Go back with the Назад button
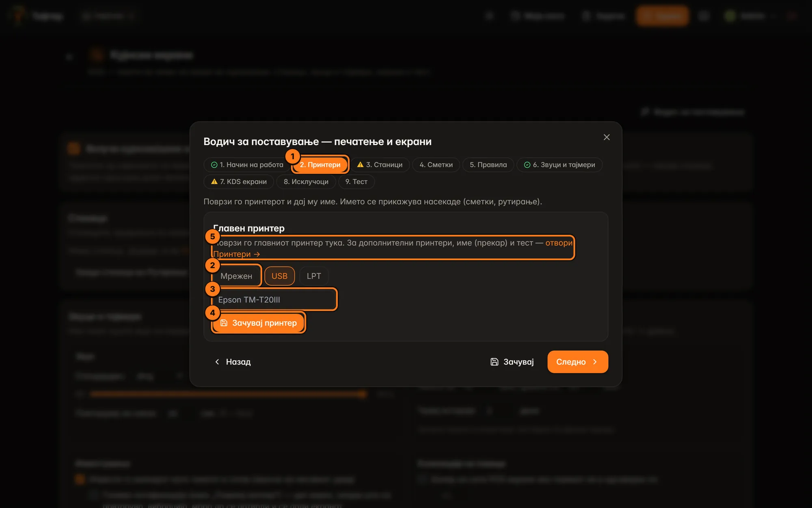 (233, 362)
